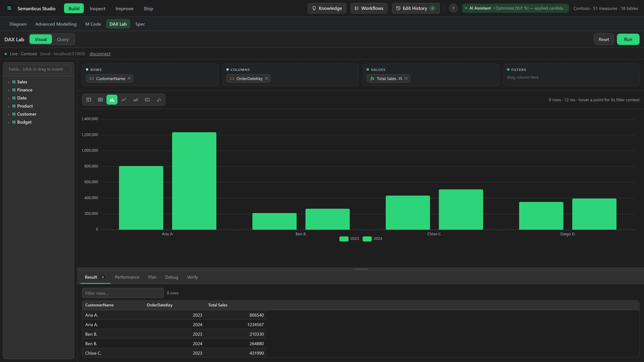The image size is (644, 362).
Task: Open the Ship section
Action: (x=148, y=8)
